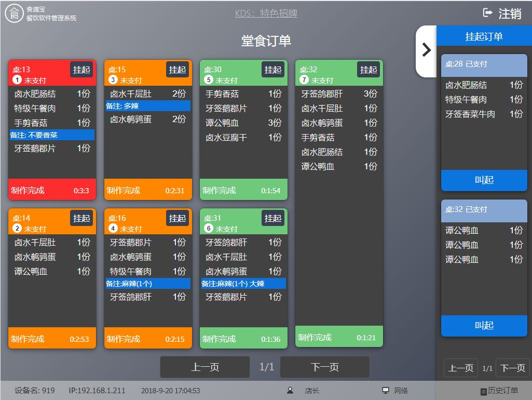Recall suspended table 28 order with 叫起
The width and height of the screenshot is (532, 400).
(484, 180)
